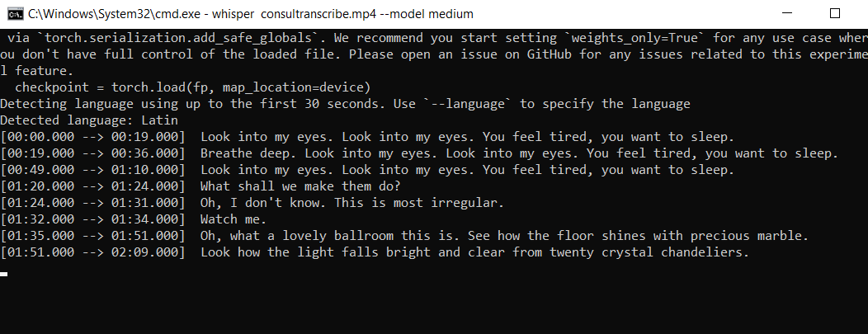Click the [01:51.000 --> 02:09.000] timestamp
Image resolution: width=868 pixels, height=334 pixels.
click(x=92, y=252)
